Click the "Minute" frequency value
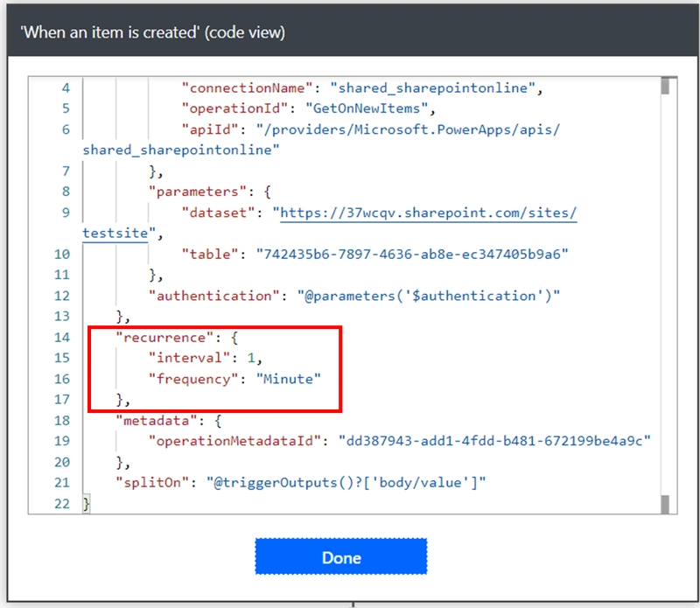 pyautogui.click(x=288, y=378)
